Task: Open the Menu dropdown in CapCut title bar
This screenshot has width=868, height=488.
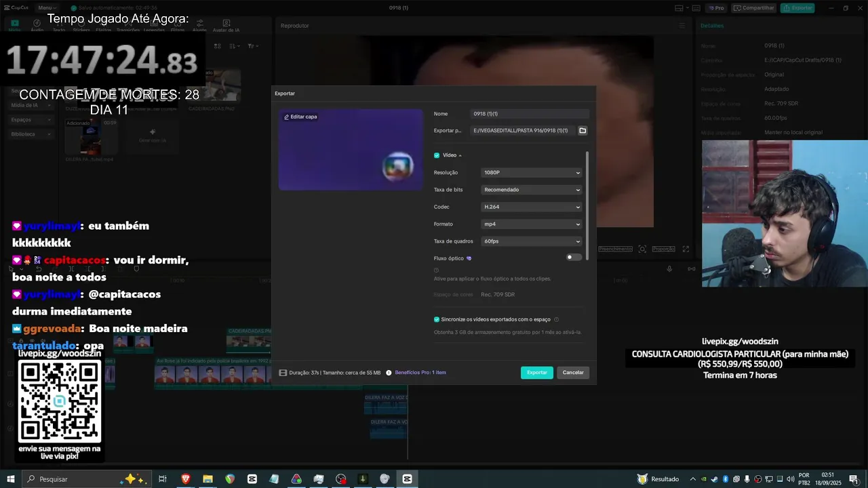Action: (46, 8)
